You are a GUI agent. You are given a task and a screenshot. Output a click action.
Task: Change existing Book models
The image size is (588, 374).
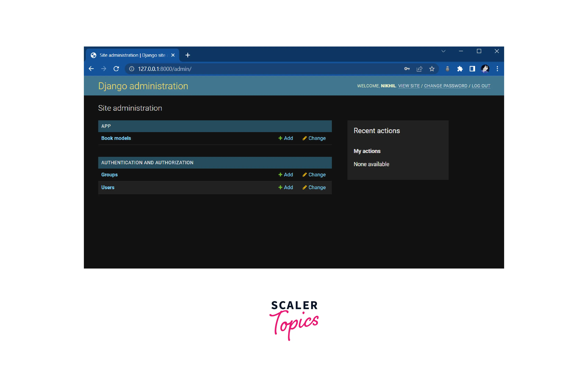[314, 138]
